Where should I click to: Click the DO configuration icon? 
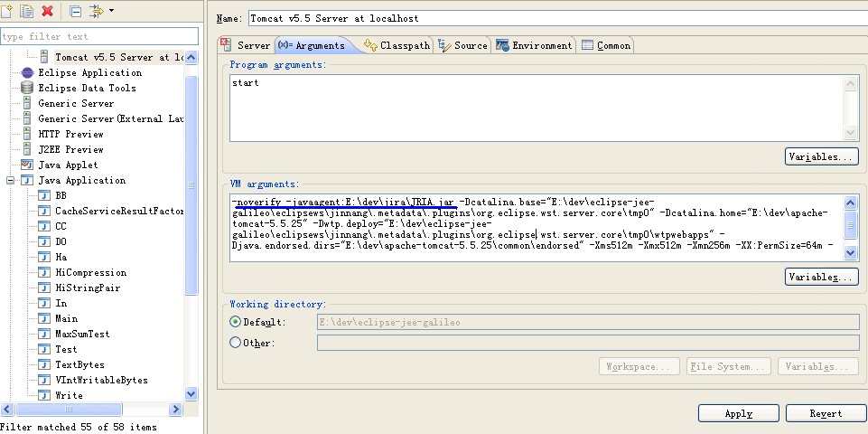coord(45,241)
